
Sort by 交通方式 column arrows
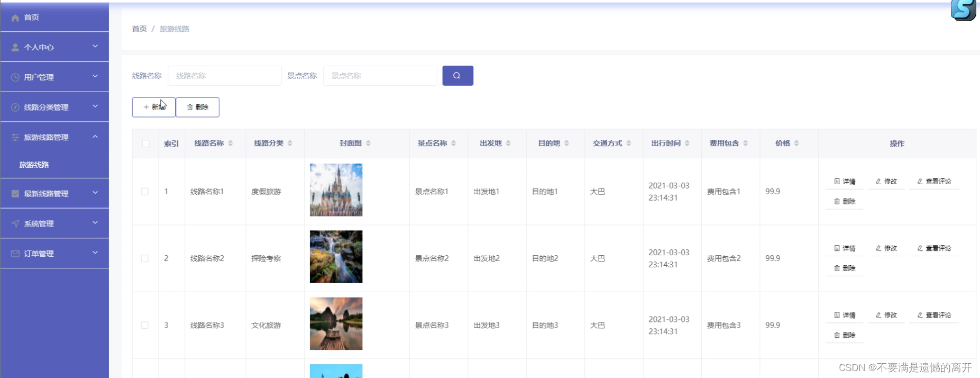(629, 143)
